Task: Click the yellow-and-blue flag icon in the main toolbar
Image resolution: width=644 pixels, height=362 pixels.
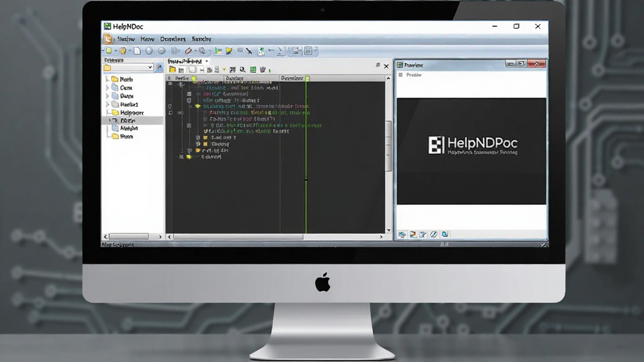Action: tap(229, 51)
